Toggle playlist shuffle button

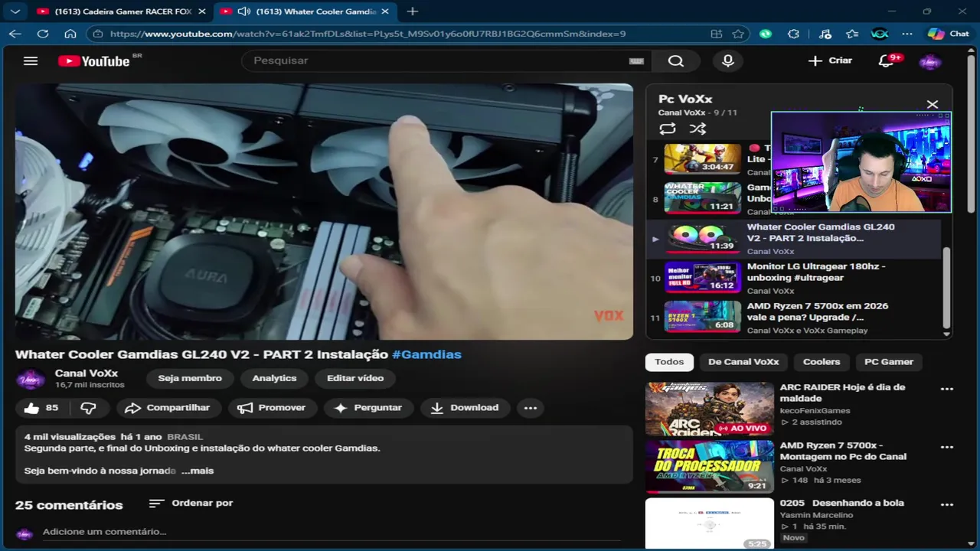coord(697,129)
